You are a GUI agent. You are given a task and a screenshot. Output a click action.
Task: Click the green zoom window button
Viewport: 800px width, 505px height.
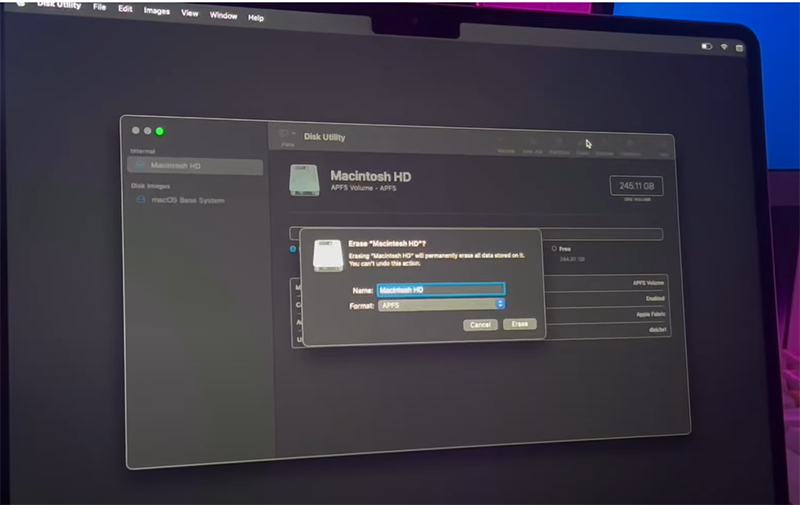pyautogui.click(x=160, y=132)
